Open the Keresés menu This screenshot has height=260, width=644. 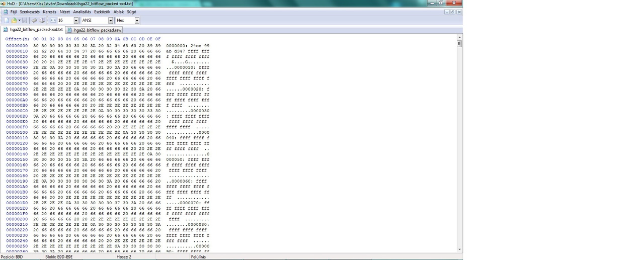click(x=50, y=12)
